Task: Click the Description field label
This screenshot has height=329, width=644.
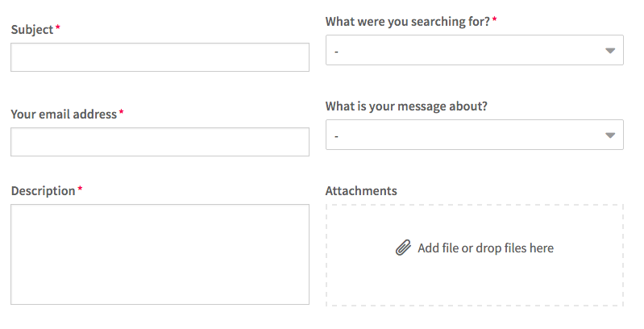Action: [44, 191]
